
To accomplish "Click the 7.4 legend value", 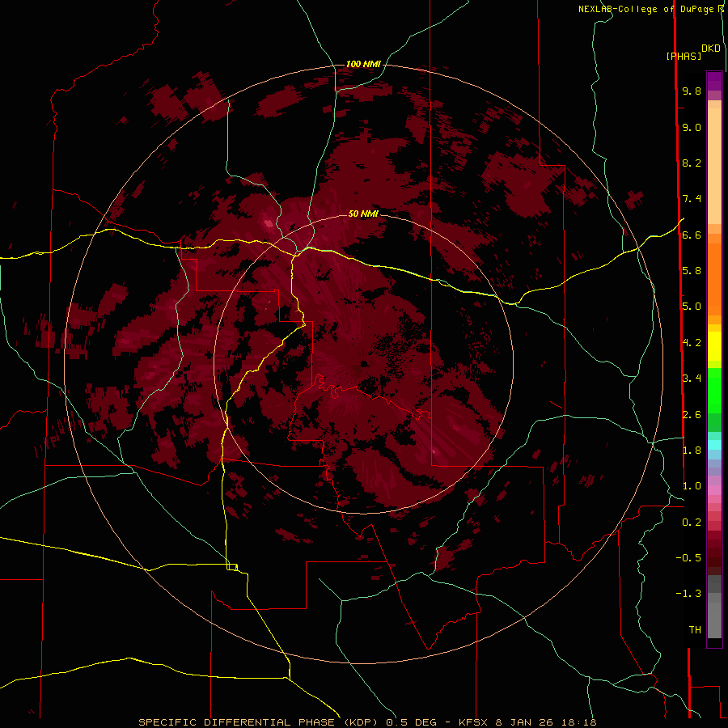I will pyautogui.click(x=692, y=199).
